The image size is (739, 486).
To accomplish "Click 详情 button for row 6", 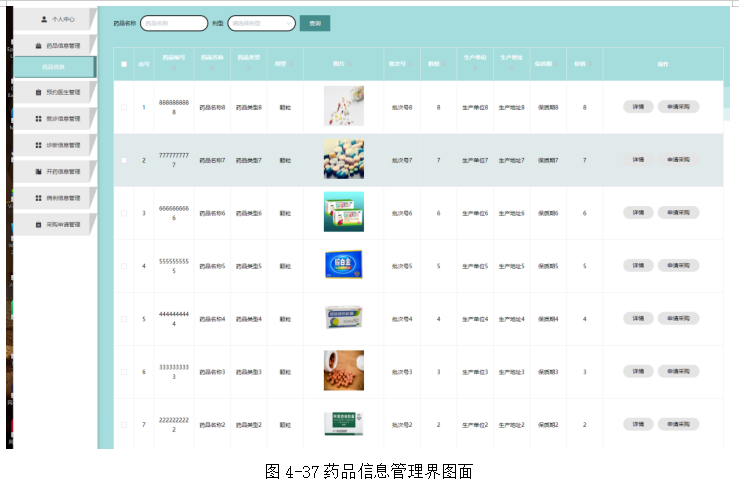I will 638,371.
